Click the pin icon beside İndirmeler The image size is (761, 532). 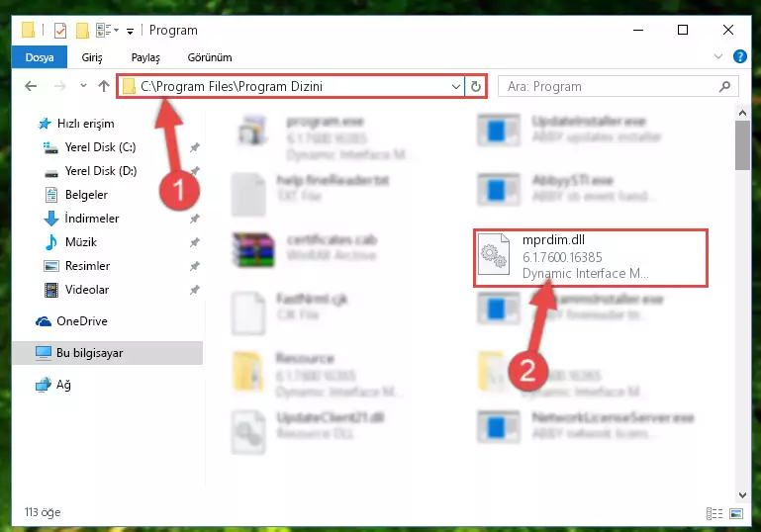195,219
